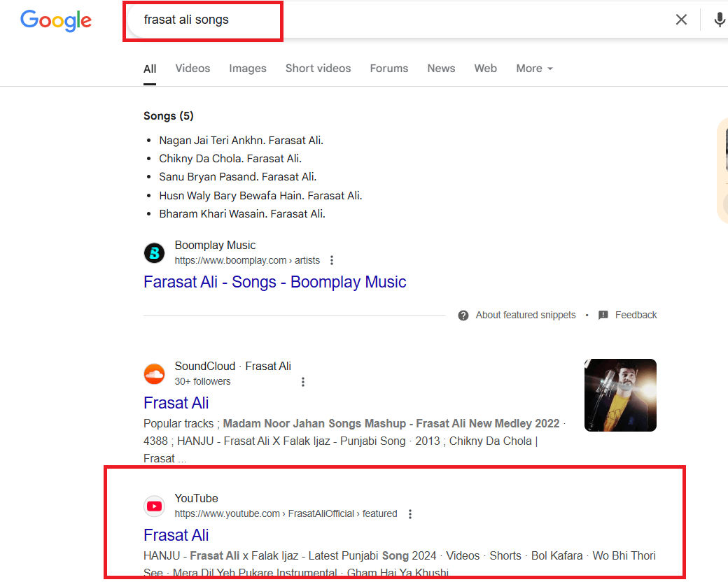Open options menu for SoundCloud result

point(302,382)
